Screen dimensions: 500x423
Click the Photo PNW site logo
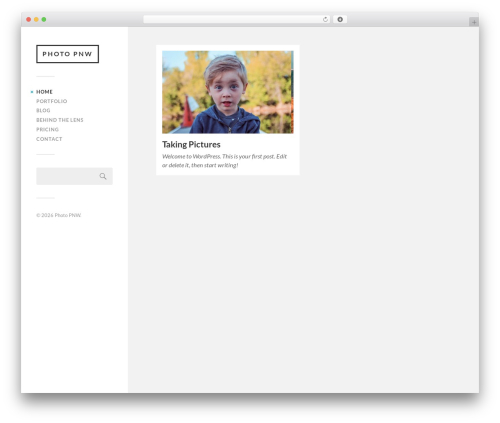tap(67, 54)
